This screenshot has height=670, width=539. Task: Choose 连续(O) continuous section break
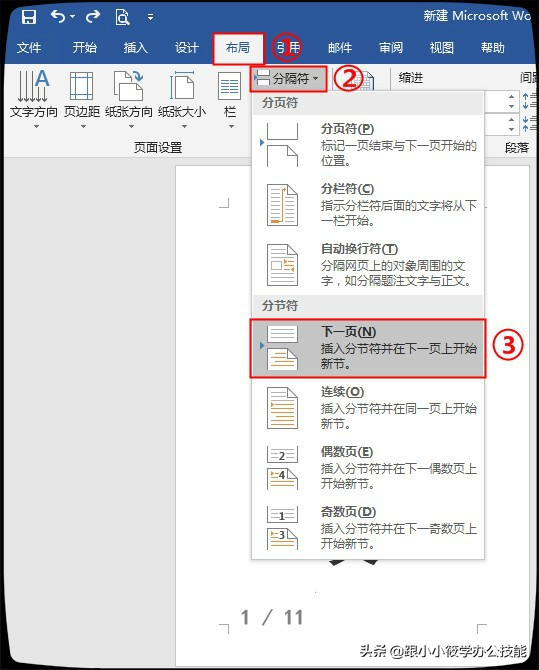(368, 408)
